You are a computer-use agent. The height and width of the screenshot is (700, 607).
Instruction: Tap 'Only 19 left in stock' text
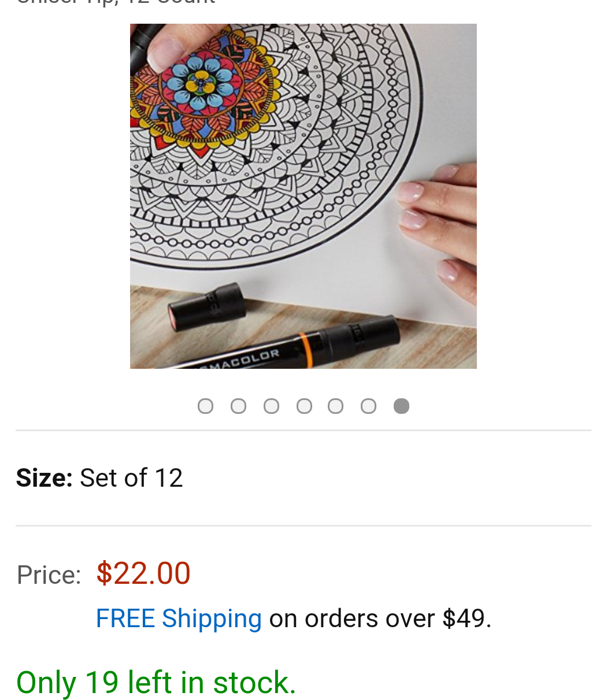coord(156,682)
